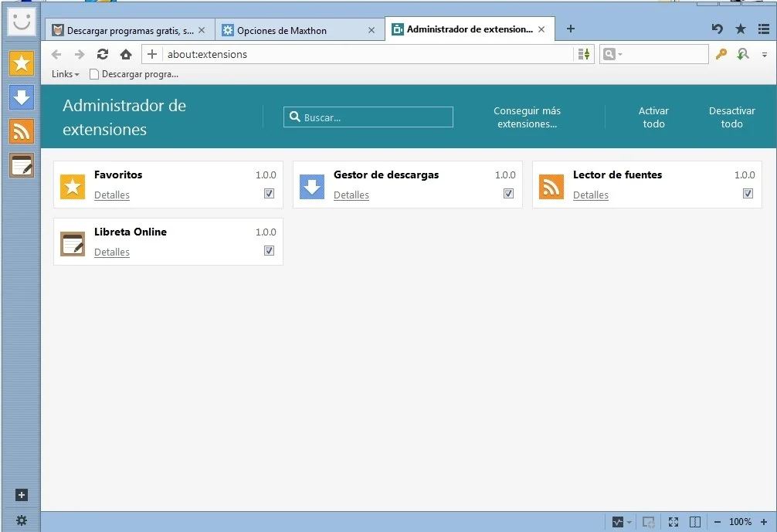Zoom in with the plus button
Viewport: 777px width, 532px height.
tap(764, 522)
